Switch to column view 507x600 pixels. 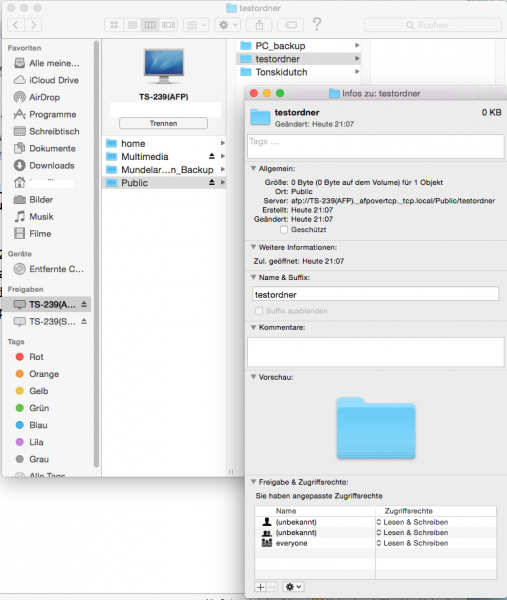point(150,25)
